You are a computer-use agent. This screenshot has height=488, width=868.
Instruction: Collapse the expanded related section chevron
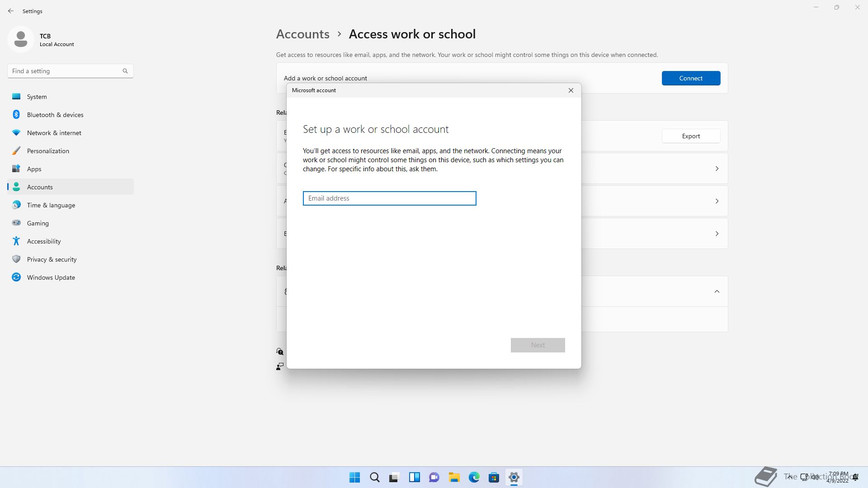coord(717,291)
